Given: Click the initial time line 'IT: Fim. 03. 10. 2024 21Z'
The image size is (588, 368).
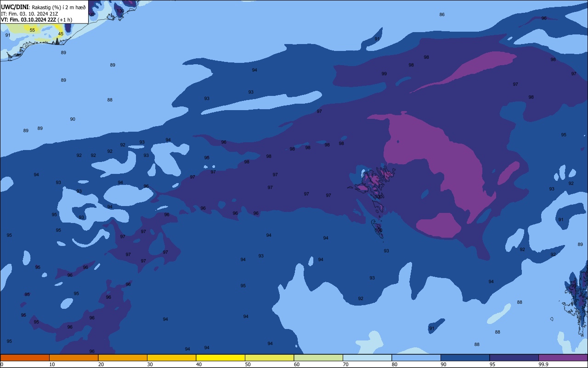Looking at the screenshot, I should click(x=29, y=14).
